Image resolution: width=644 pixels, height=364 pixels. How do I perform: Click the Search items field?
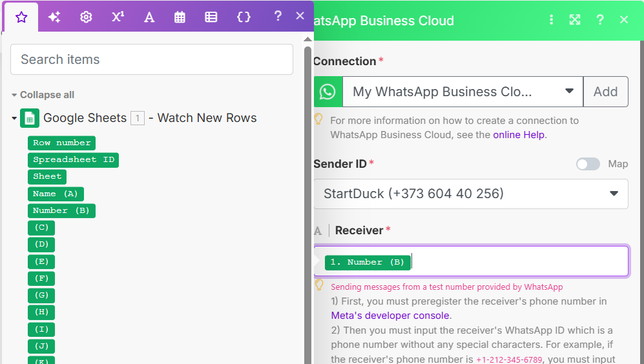tap(152, 59)
